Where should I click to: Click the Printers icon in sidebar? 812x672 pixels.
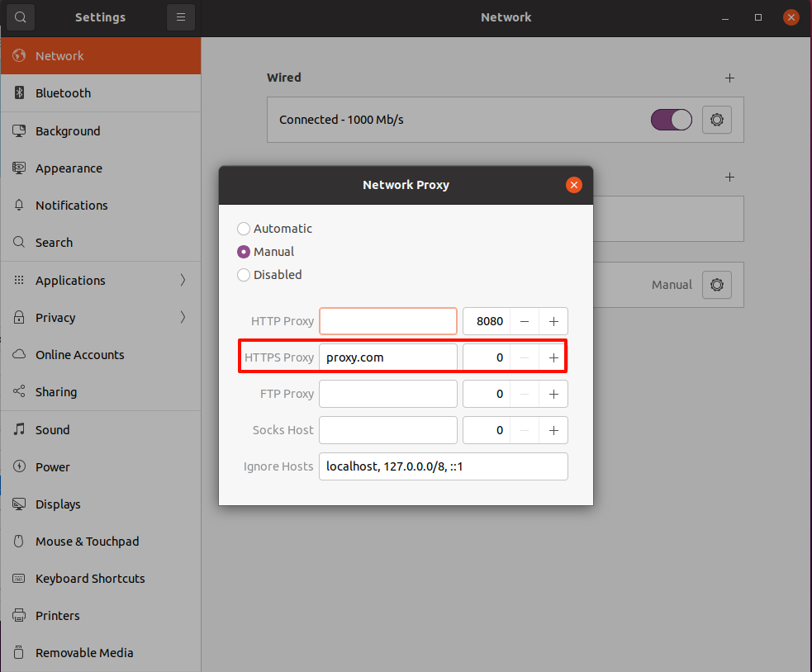pos(19,615)
